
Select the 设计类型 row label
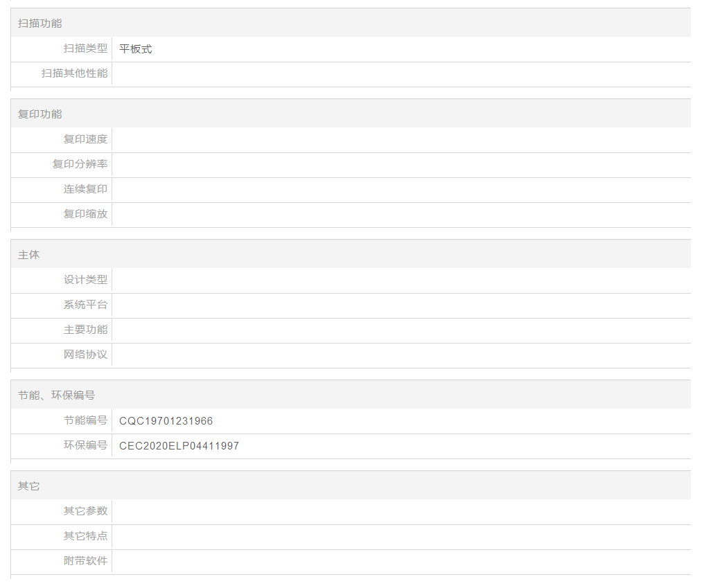[85, 280]
